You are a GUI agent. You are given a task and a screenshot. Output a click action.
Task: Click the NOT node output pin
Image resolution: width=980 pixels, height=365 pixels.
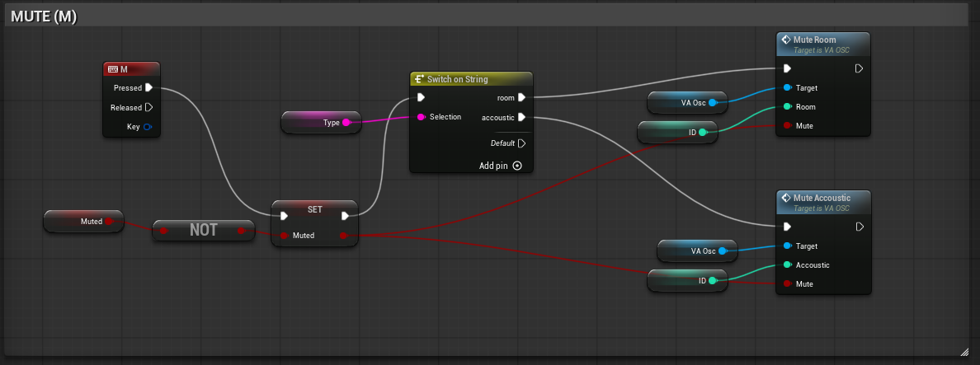point(242,230)
